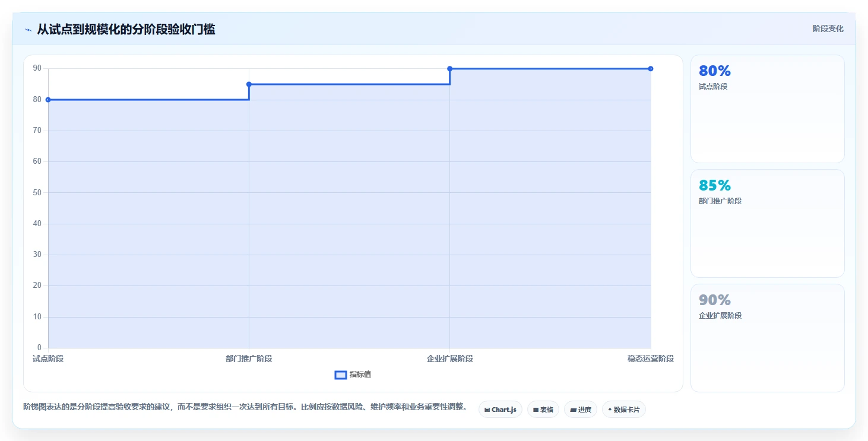Image resolution: width=868 pixels, height=441 pixels.
Task: Click the 部门推广阶段 x-axis label
Action: (x=249, y=359)
